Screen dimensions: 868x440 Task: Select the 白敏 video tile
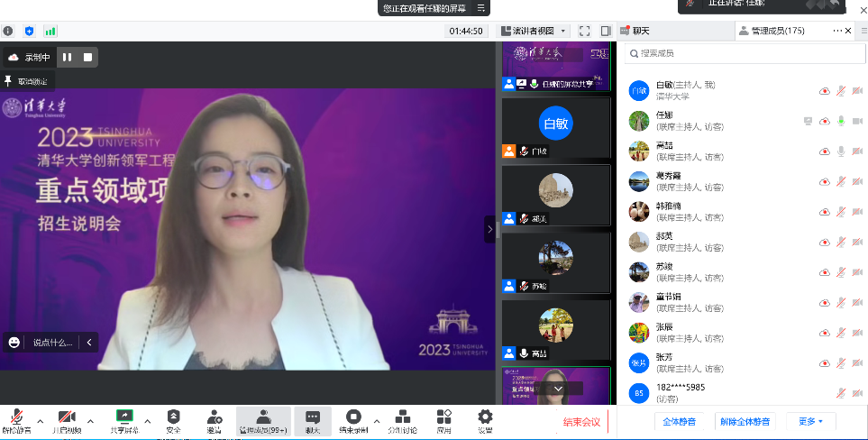tap(556, 128)
